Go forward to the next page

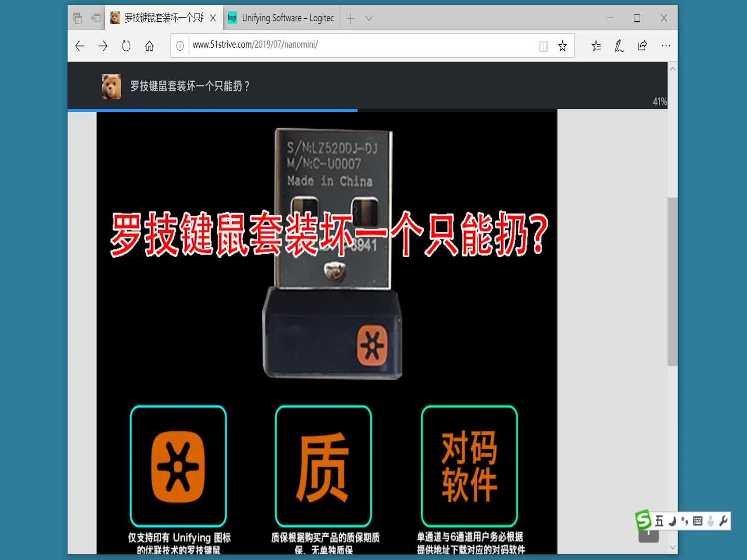tap(103, 46)
